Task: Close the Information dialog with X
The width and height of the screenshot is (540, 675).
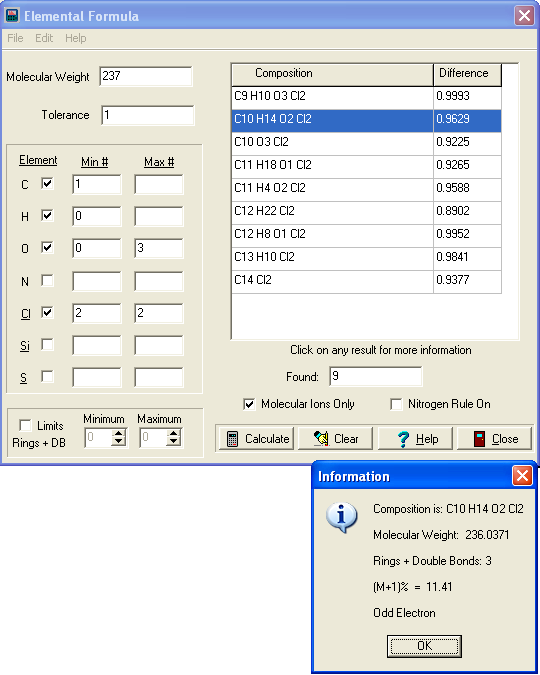Action: pos(522,476)
